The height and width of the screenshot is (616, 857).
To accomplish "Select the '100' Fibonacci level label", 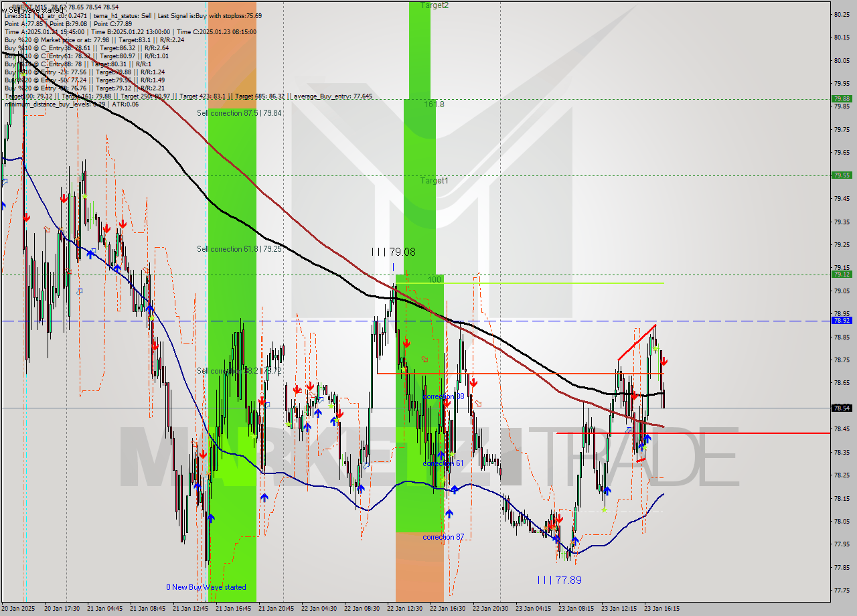I will pos(435,279).
